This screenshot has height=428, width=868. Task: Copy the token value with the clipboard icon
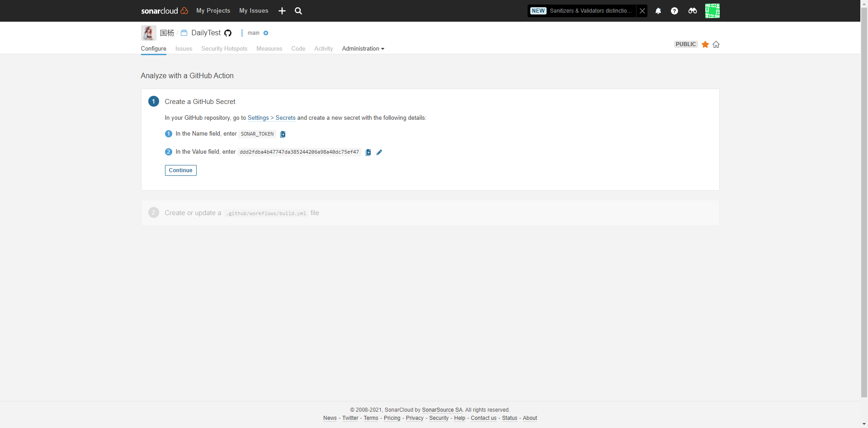point(368,152)
